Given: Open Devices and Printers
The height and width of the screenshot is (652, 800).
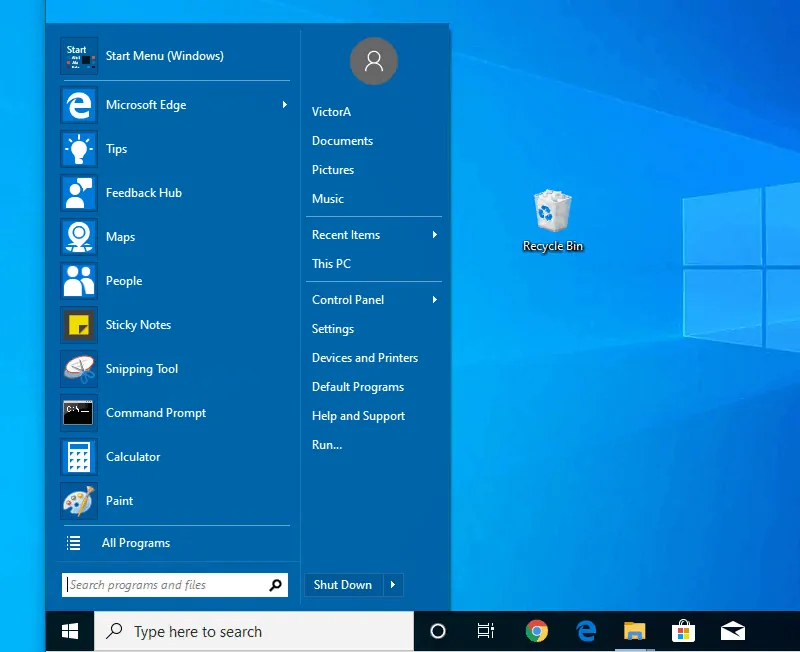Looking at the screenshot, I should (x=364, y=357).
